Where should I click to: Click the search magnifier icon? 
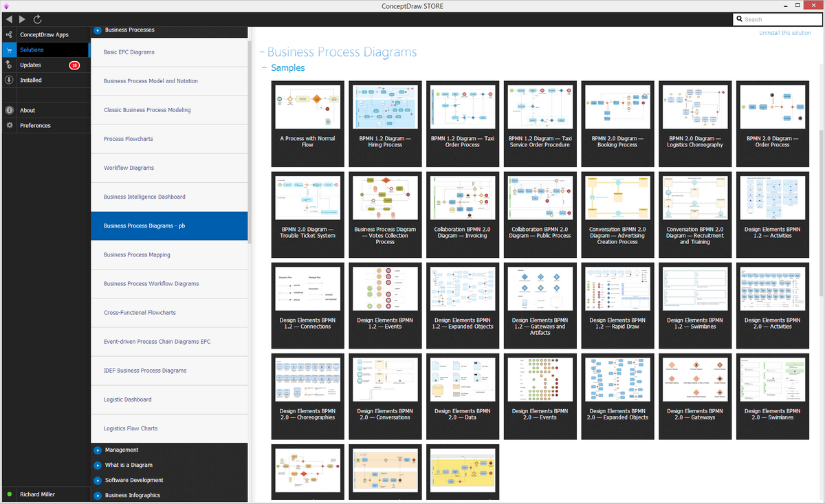click(739, 19)
